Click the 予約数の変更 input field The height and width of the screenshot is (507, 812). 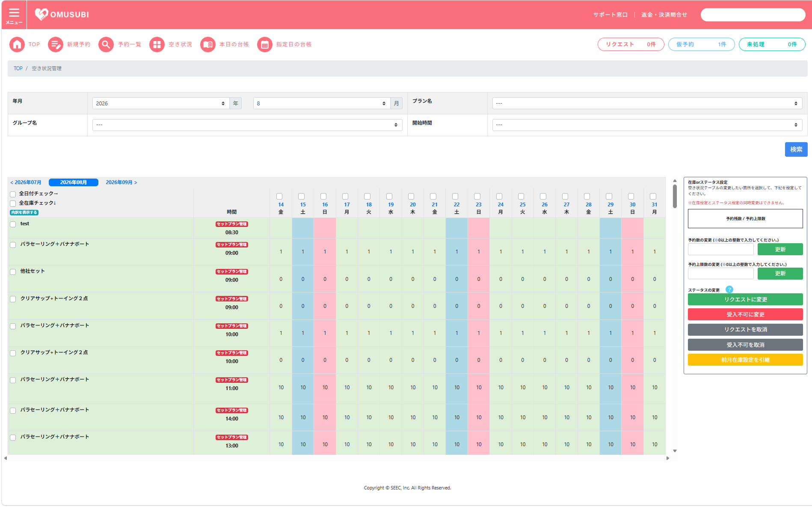[x=720, y=249]
